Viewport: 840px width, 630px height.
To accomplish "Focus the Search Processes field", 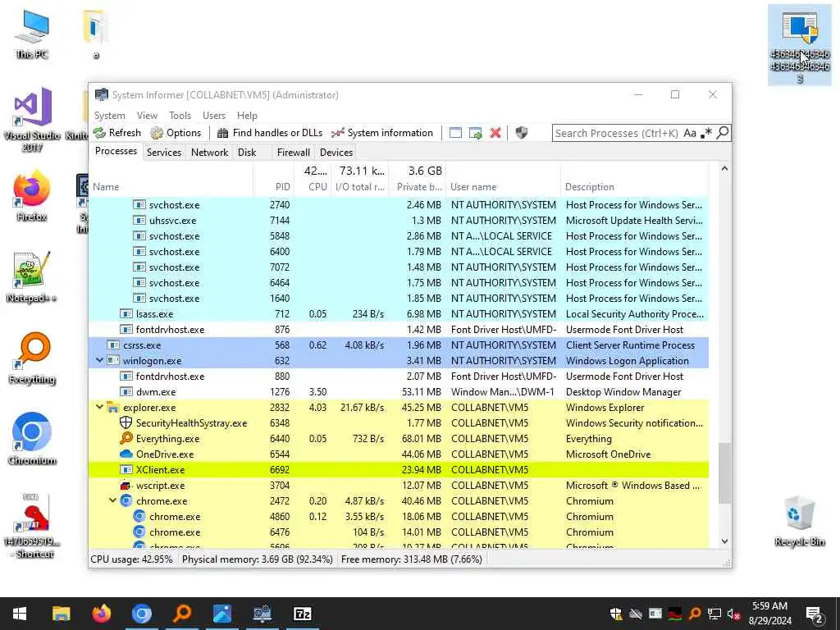I will (x=617, y=133).
